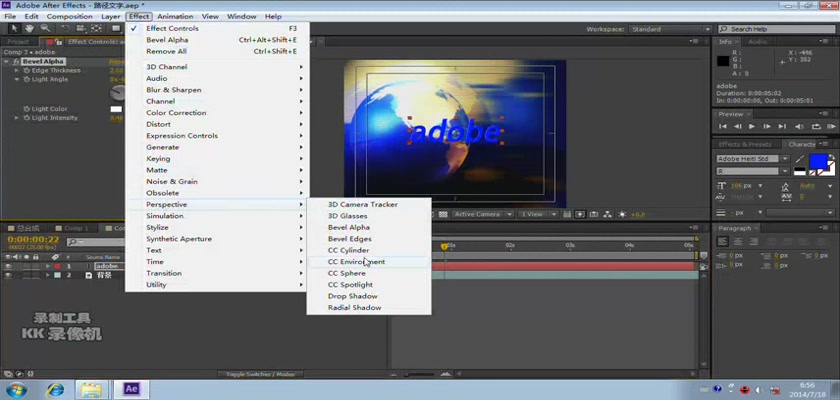Expand Light Intensity property
The image size is (840, 400).
pyautogui.click(x=17, y=118)
